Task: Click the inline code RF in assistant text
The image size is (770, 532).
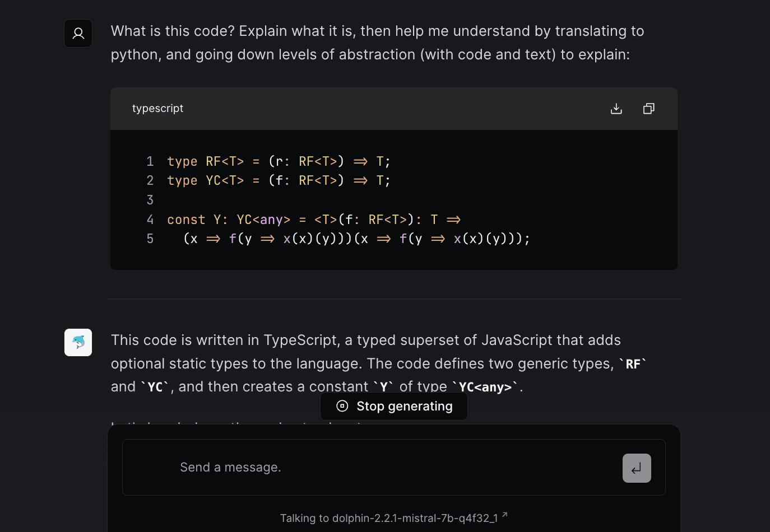Action: [x=633, y=363]
